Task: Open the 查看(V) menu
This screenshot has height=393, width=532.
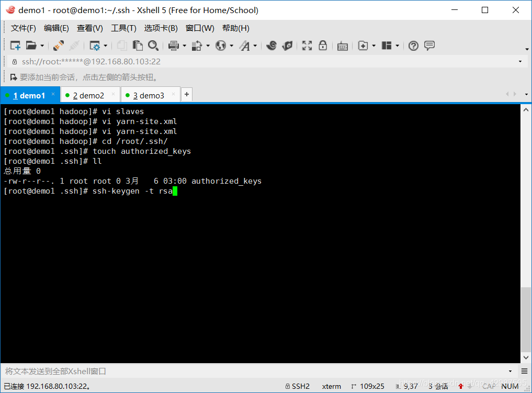Action: pos(90,28)
